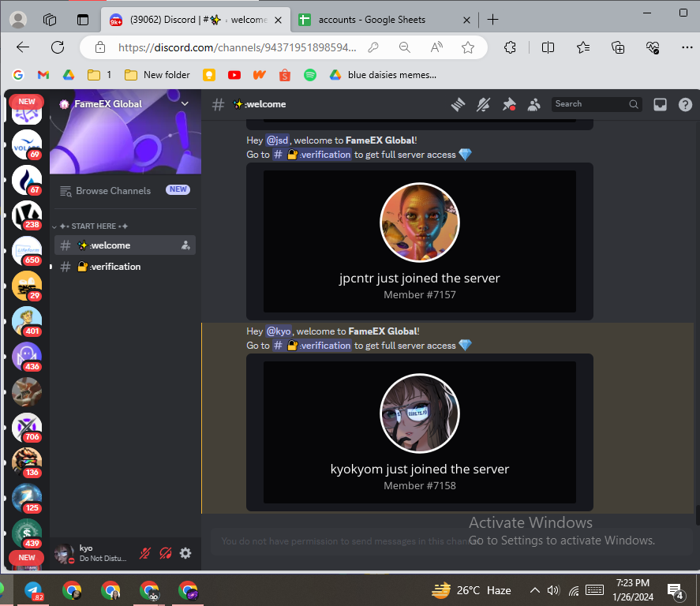Open Telegram from taskbar
This screenshot has width=700, height=606.
[34, 591]
